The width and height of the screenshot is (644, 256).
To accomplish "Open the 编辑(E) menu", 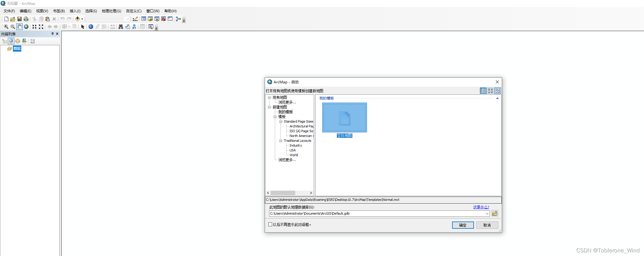I will [25, 11].
